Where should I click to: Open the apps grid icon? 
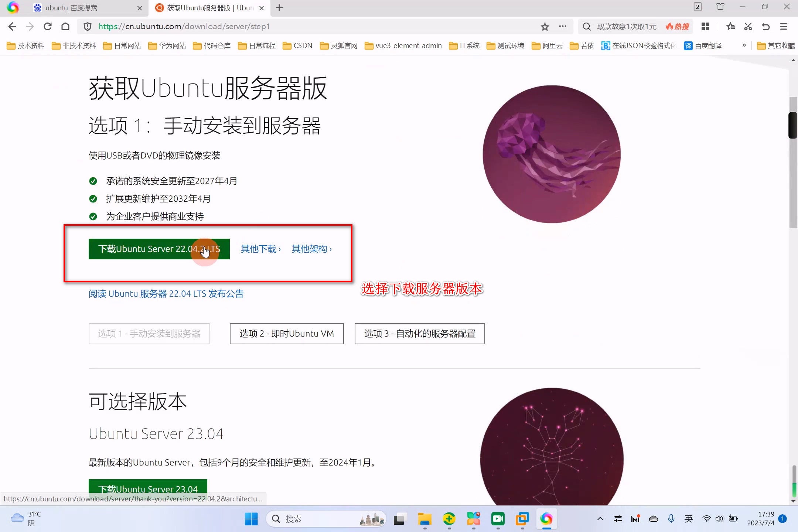click(x=706, y=27)
